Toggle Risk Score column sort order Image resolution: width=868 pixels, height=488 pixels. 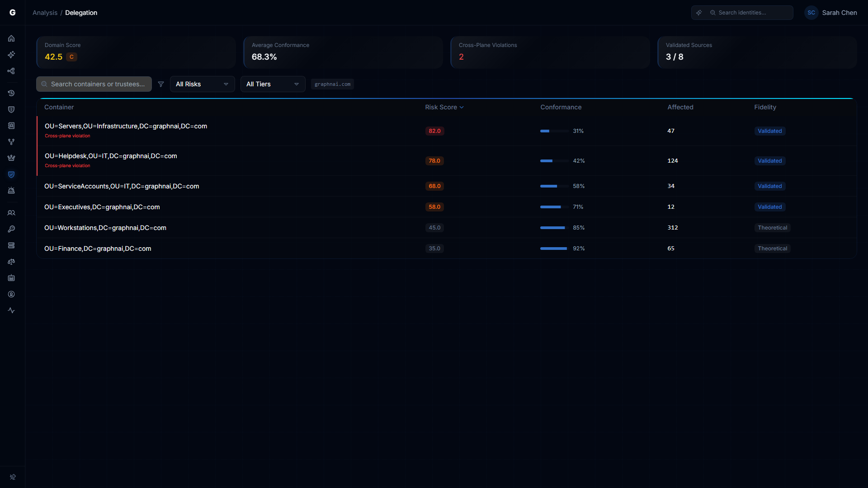click(444, 107)
